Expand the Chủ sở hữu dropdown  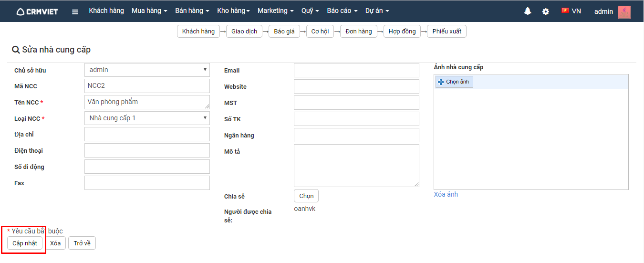click(x=147, y=70)
